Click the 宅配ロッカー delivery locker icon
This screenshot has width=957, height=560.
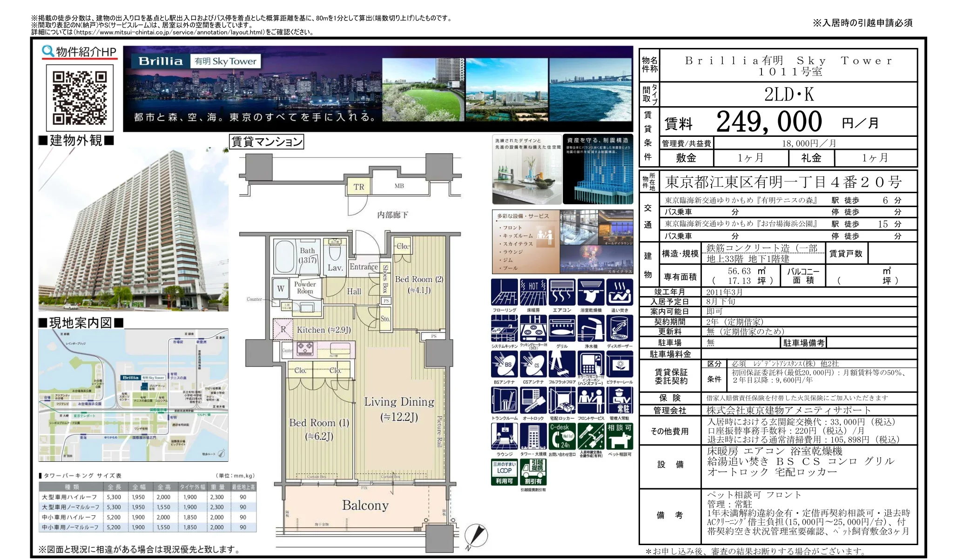[562, 400]
